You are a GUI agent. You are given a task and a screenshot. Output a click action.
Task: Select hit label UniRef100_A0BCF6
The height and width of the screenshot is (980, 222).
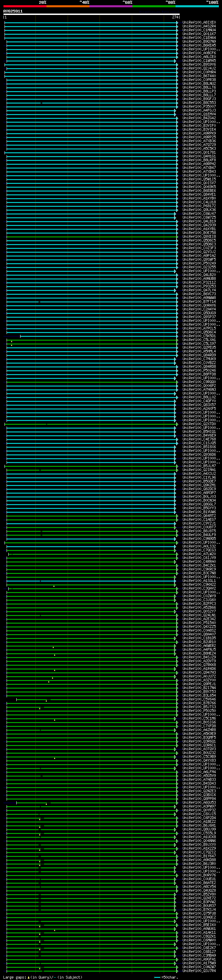(199, 53)
